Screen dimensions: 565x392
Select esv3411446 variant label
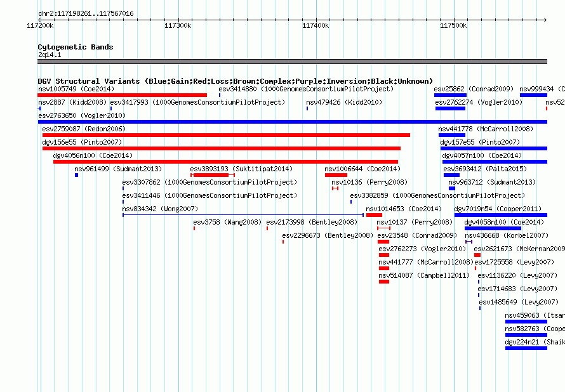click(209, 195)
